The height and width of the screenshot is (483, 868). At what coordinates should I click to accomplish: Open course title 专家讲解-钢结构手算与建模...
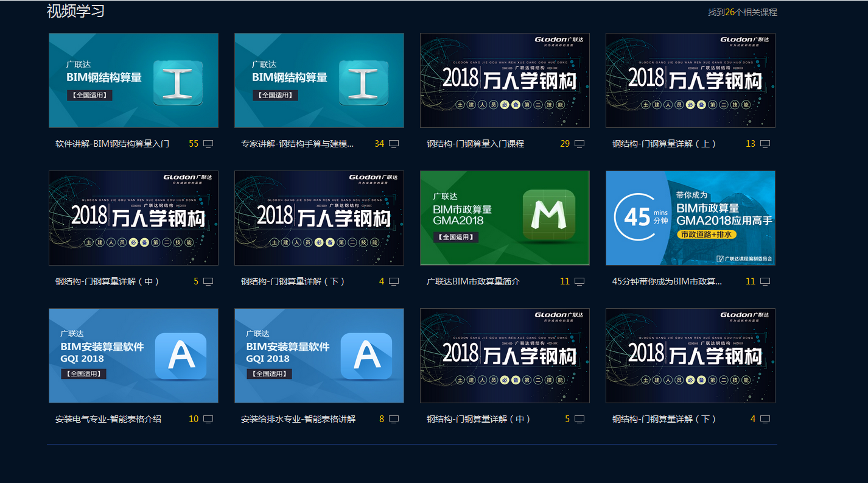297,144
